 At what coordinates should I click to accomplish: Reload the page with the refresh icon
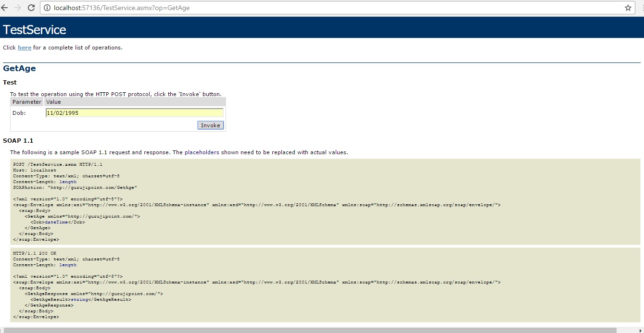[31, 8]
